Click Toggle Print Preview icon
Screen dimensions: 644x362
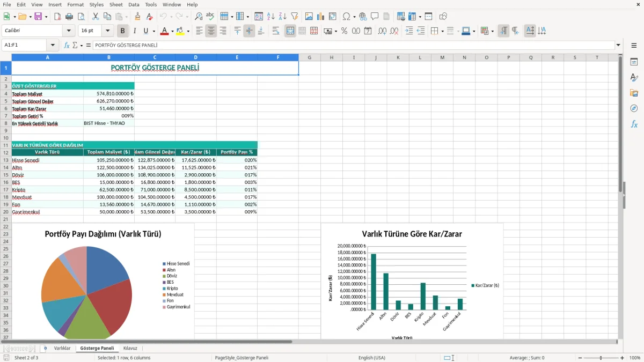pyautogui.click(x=80, y=17)
